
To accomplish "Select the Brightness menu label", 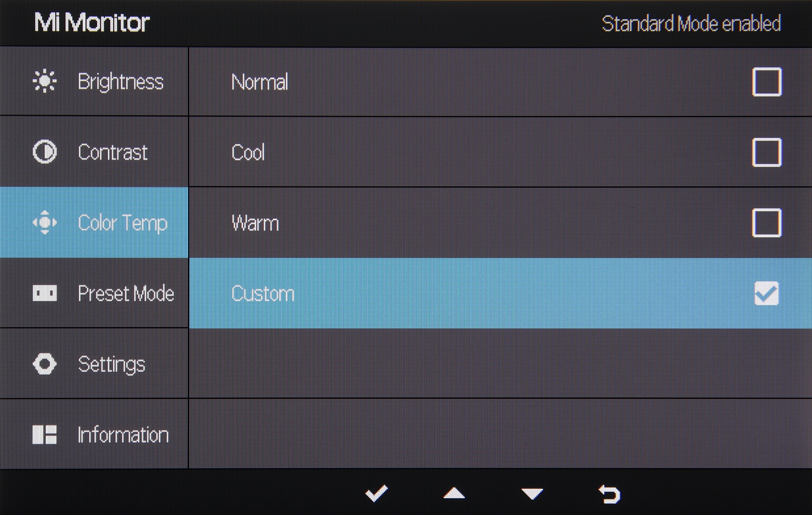I will (120, 82).
